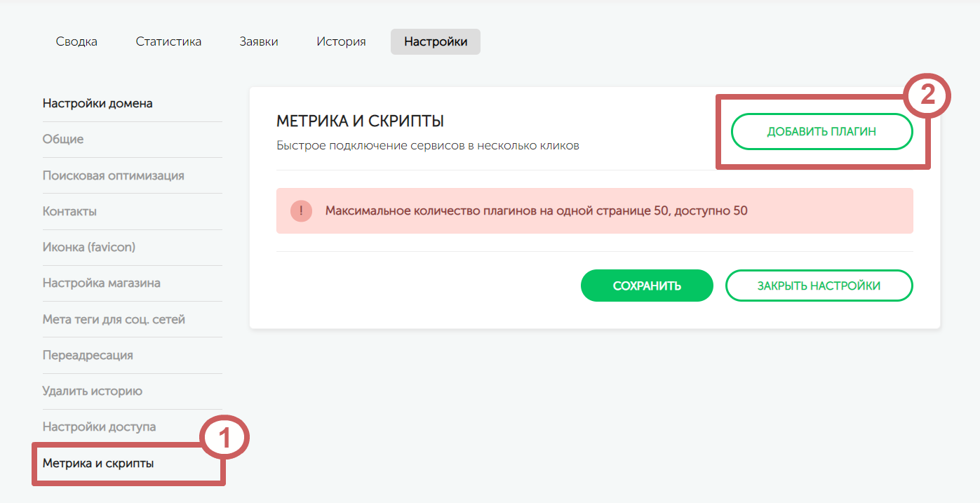Viewport: 980px width, 503px height.
Task: Click the Закрыть настройки button
Action: (819, 286)
